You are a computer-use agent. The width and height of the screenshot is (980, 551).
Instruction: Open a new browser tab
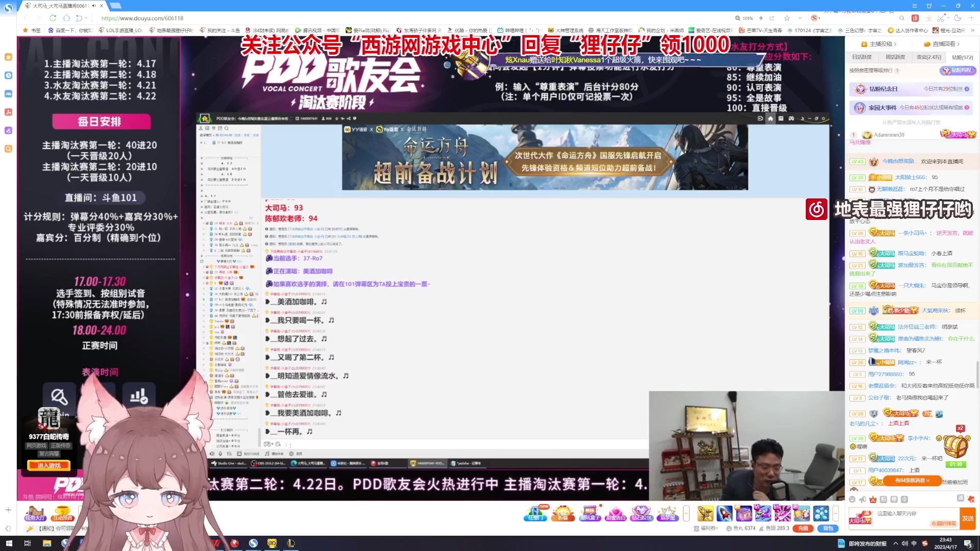coord(115,6)
